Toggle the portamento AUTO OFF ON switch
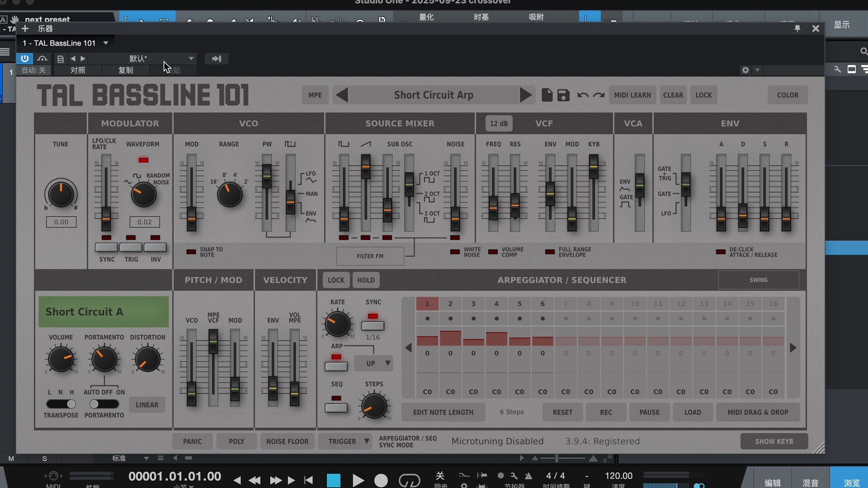Image resolution: width=868 pixels, height=488 pixels. tap(104, 404)
